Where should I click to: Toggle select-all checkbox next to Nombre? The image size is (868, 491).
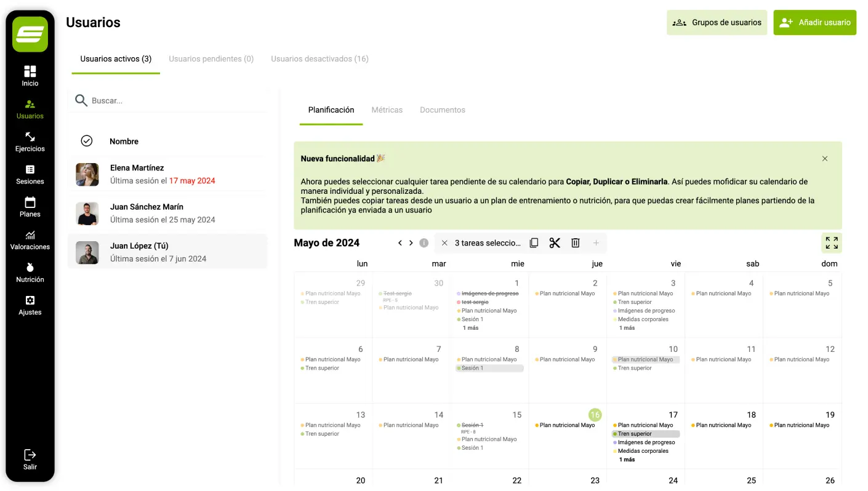pos(87,141)
